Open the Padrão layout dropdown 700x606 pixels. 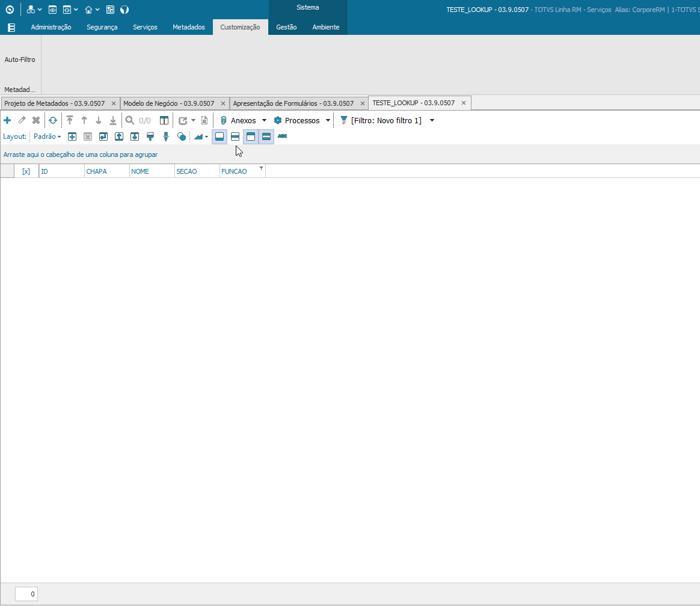coord(47,136)
